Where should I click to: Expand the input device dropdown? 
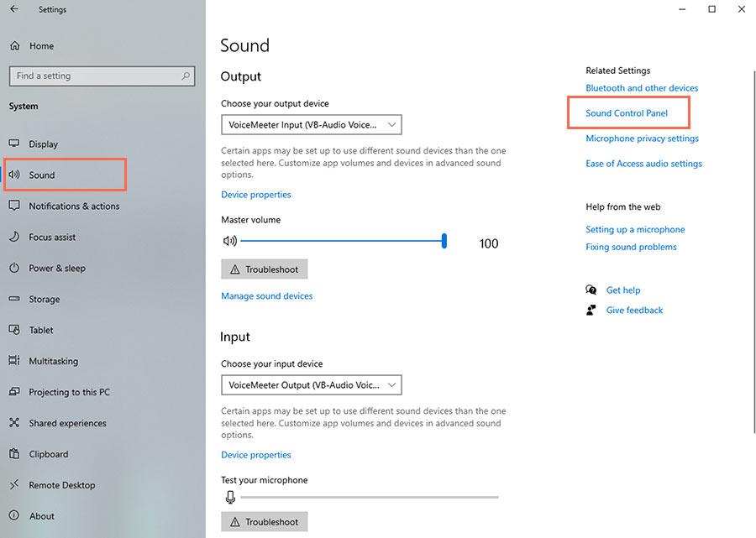(311, 385)
